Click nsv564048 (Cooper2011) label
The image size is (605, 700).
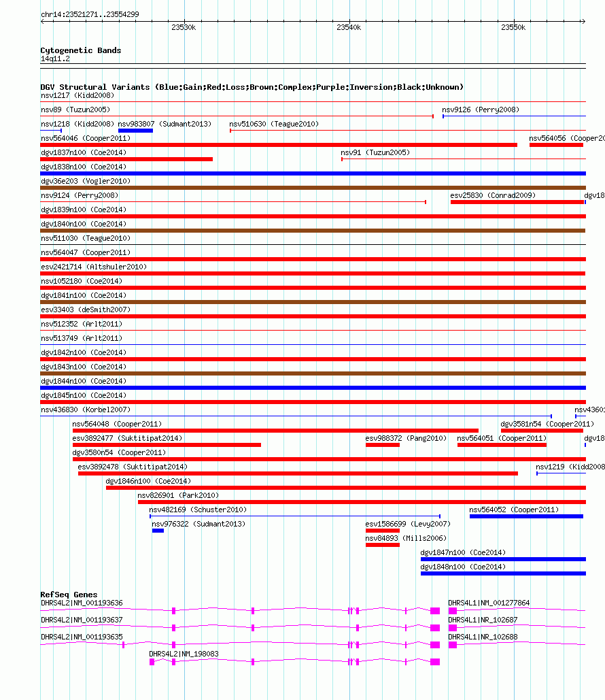pyautogui.click(x=117, y=424)
